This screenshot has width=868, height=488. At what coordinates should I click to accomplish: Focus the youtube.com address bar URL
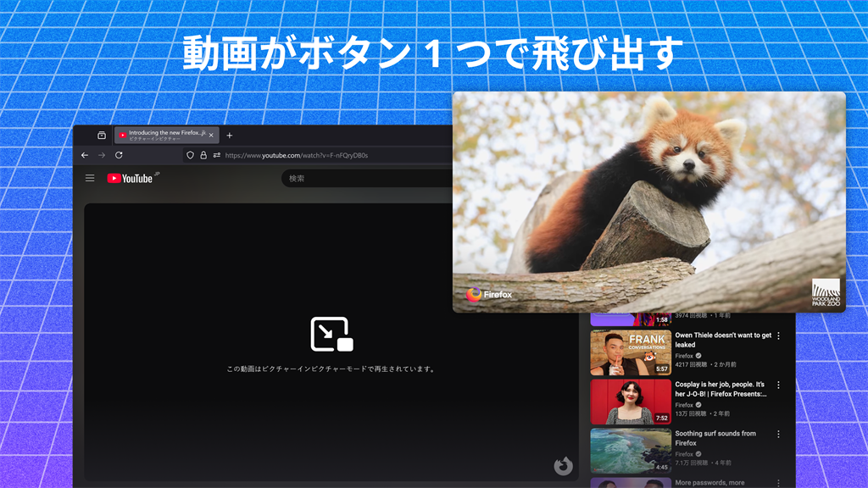pyautogui.click(x=296, y=156)
